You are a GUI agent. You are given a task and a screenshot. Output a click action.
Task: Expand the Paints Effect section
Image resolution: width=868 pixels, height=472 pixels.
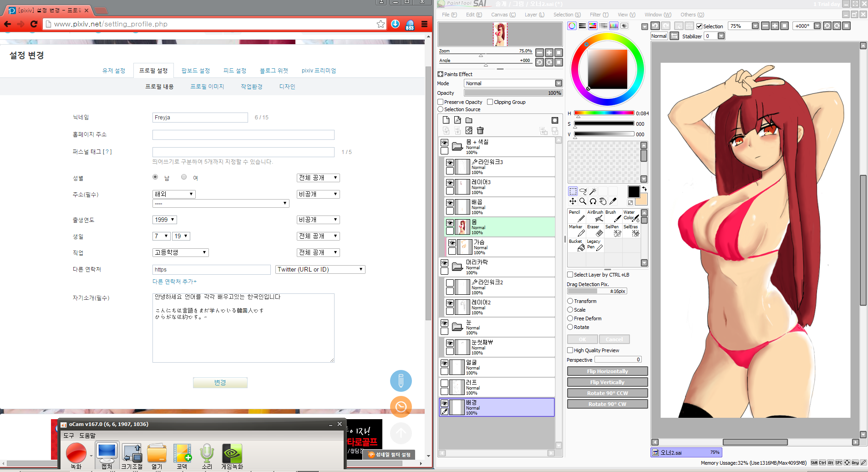[x=440, y=74]
